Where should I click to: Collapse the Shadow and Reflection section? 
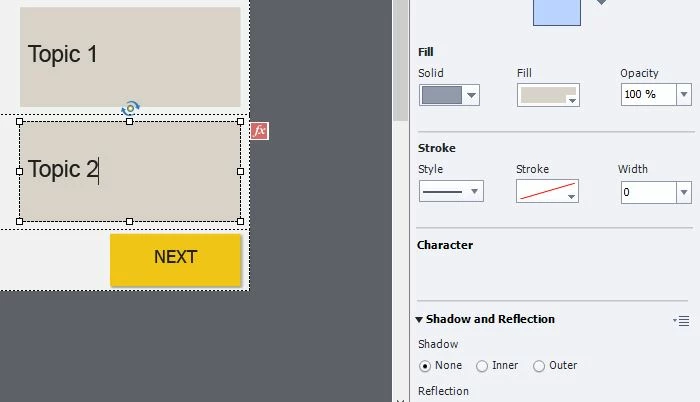tap(419, 320)
